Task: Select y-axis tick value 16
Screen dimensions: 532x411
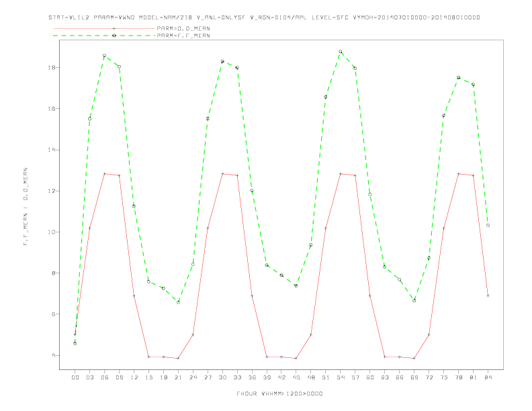Action: tap(52, 109)
